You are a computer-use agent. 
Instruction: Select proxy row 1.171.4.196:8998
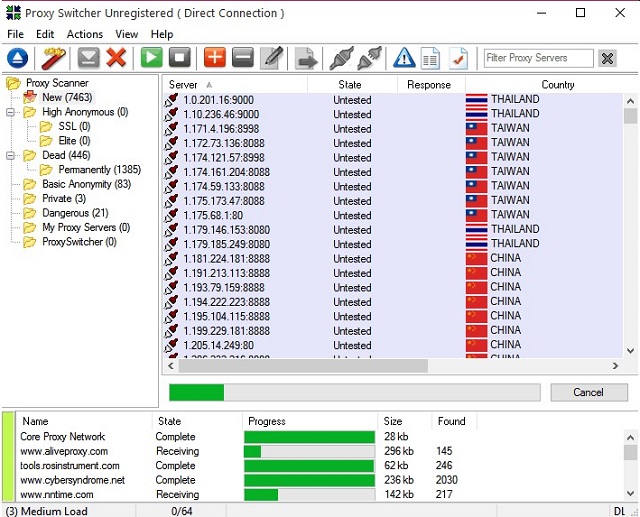pos(393,129)
